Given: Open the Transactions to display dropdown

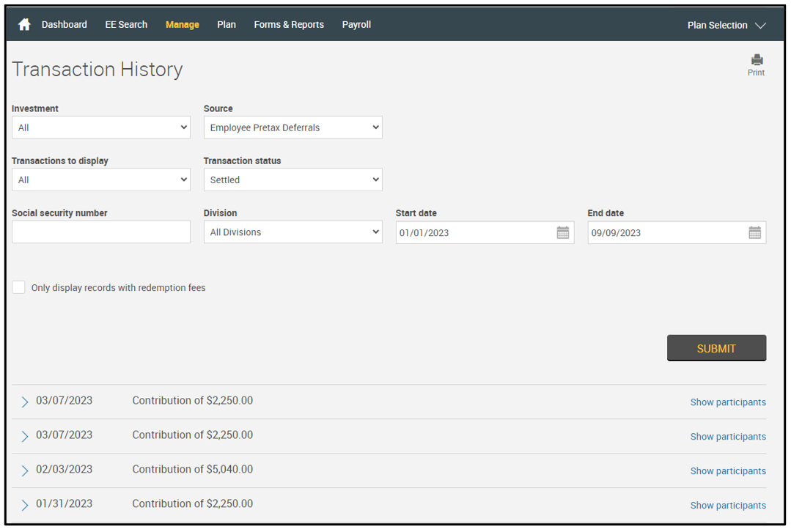Looking at the screenshot, I should coord(101,180).
